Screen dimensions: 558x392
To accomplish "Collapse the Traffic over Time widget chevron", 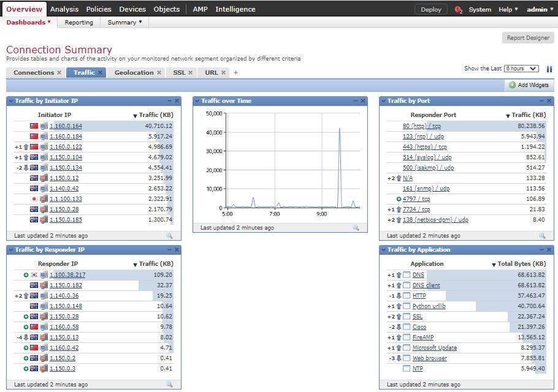I will pos(197,101).
